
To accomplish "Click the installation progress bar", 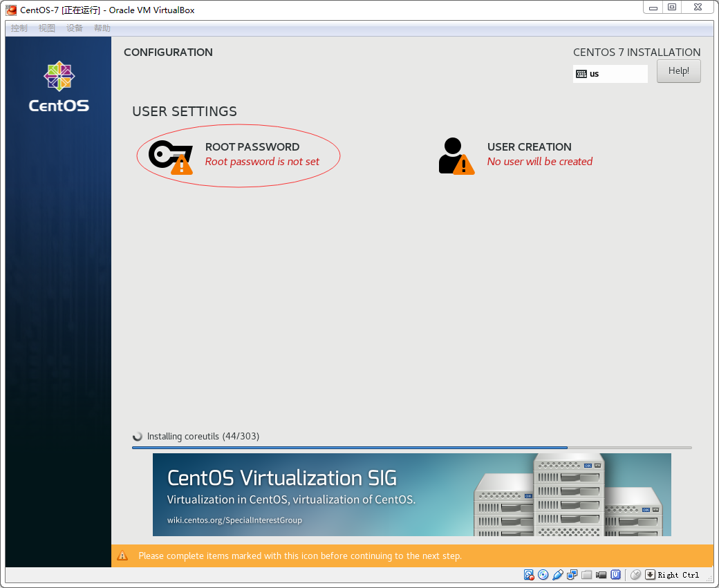I will point(411,448).
